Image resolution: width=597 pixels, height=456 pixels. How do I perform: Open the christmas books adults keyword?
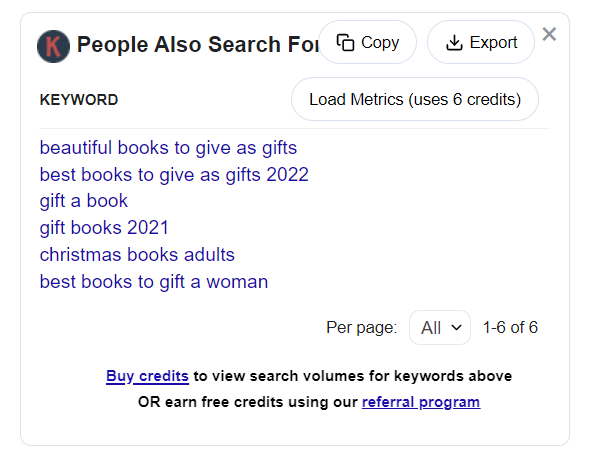tap(137, 255)
